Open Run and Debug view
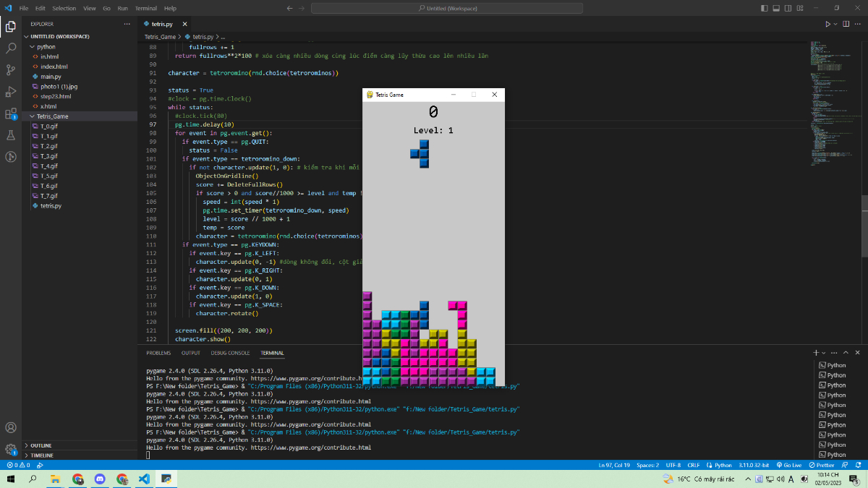868x488 pixels. click(11, 92)
